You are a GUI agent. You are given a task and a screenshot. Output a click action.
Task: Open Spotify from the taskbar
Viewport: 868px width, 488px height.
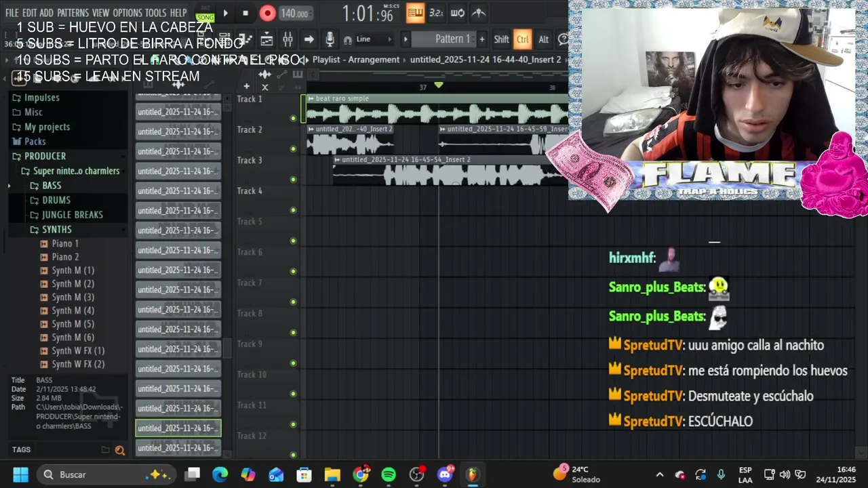pyautogui.click(x=389, y=474)
